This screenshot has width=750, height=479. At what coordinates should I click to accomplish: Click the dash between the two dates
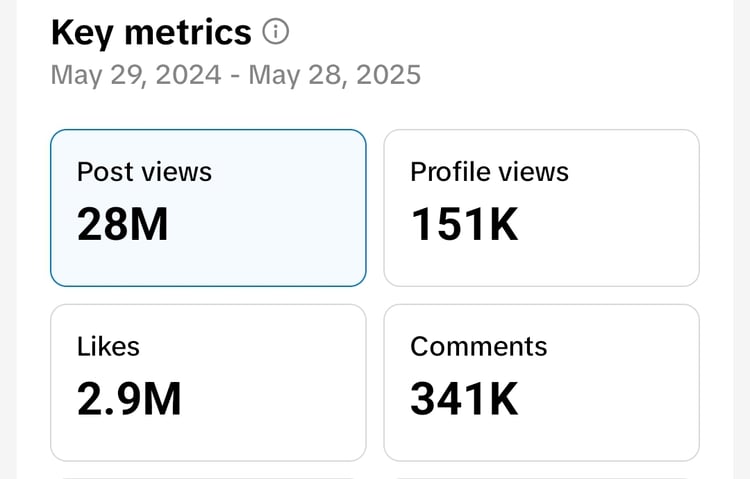(237, 75)
